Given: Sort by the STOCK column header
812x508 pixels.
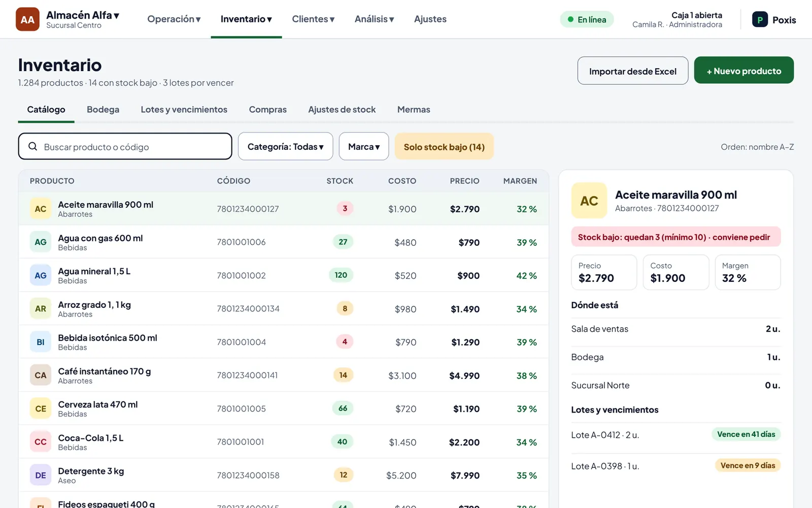Looking at the screenshot, I should pyautogui.click(x=340, y=181).
